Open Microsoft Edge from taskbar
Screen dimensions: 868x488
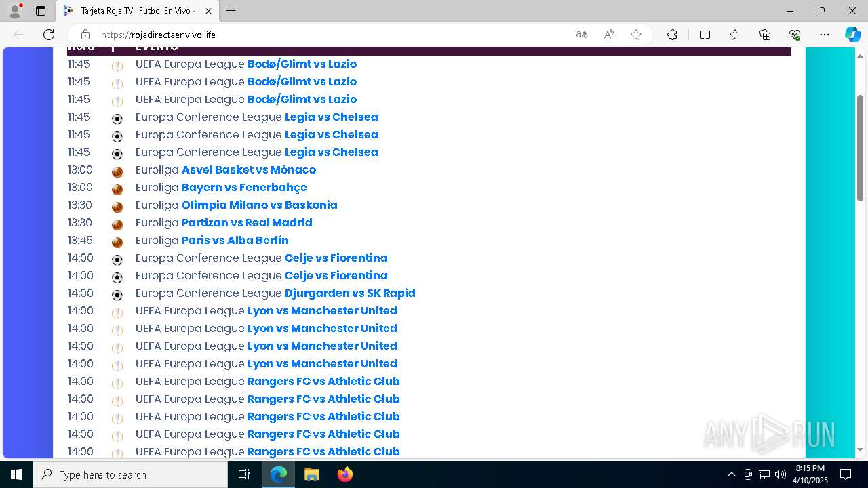click(x=279, y=474)
